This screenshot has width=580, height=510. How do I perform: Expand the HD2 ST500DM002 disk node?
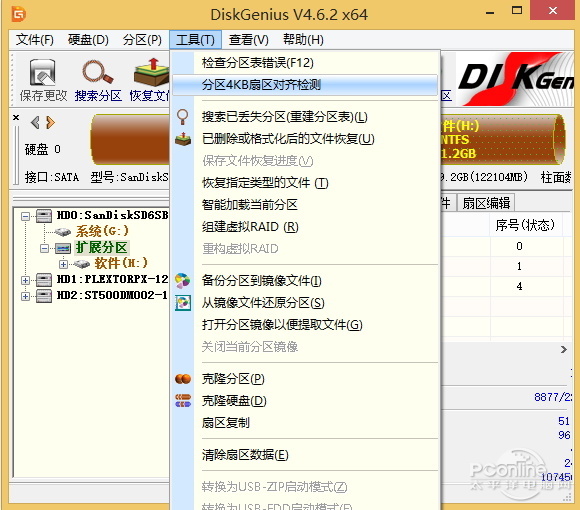25,296
